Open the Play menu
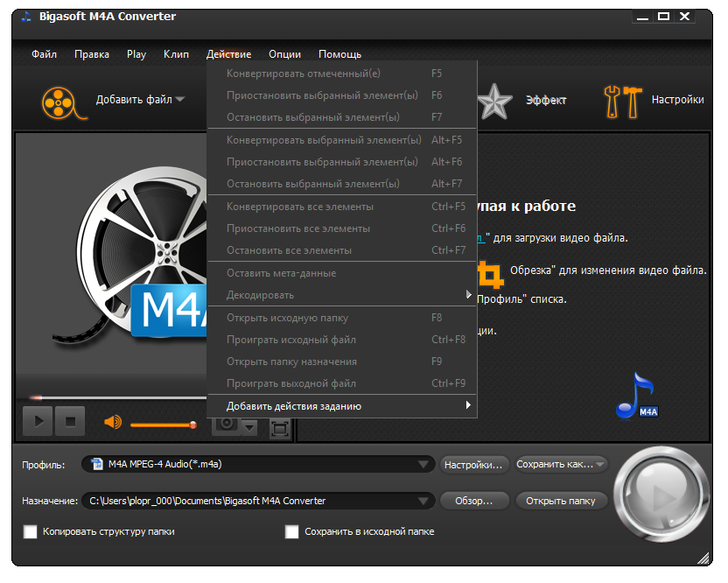728x583 pixels. click(136, 54)
